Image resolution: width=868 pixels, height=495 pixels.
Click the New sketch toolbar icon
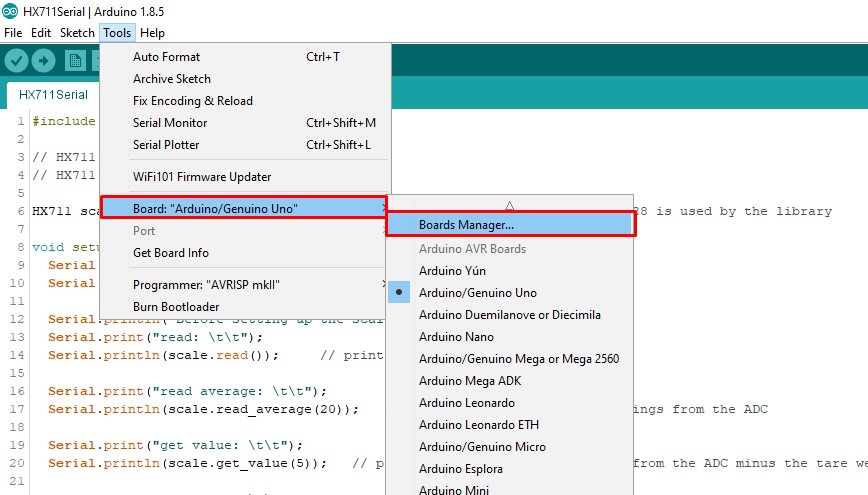click(x=75, y=60)
